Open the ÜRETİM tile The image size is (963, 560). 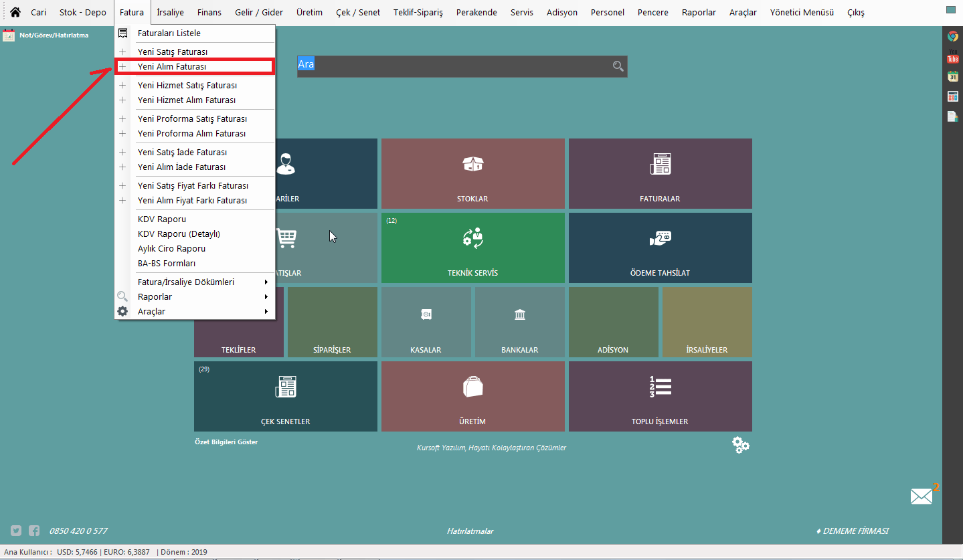pos(472,396)
